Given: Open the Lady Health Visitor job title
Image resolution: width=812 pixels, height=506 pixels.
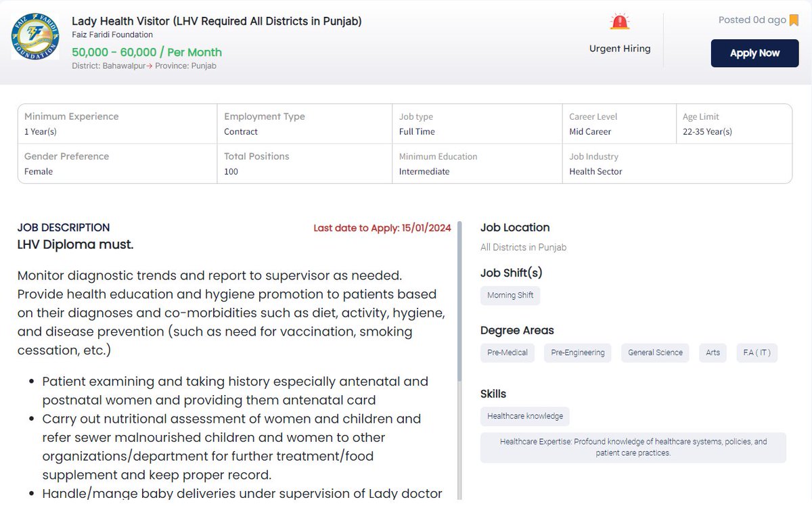Looking at the screenshot, I should pos(217,21).
